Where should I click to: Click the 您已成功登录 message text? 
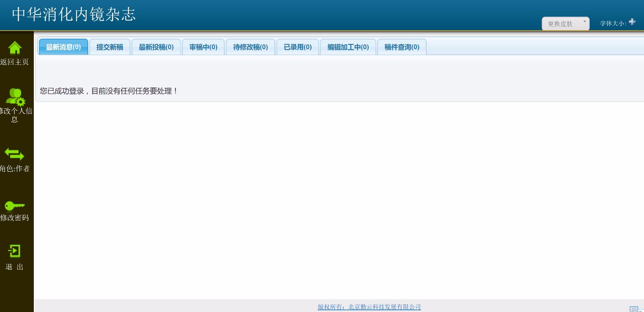109,91
